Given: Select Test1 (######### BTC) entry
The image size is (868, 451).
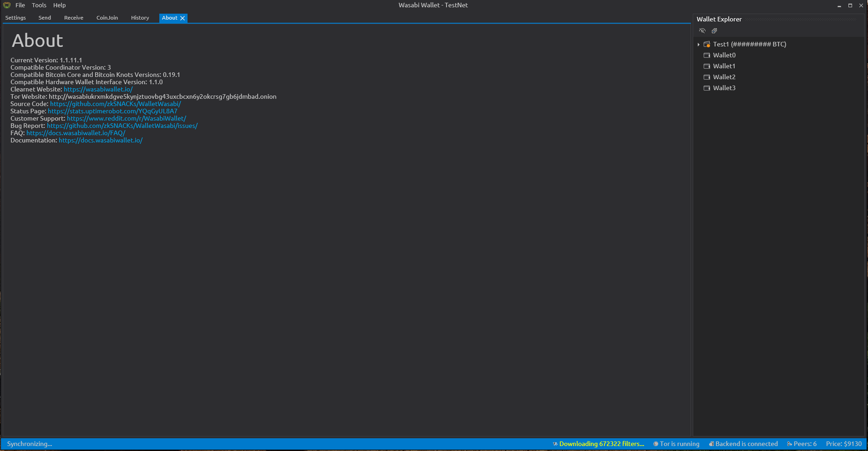Looking at the screenshot, I should pyautogui.click(x=750, y=44).
